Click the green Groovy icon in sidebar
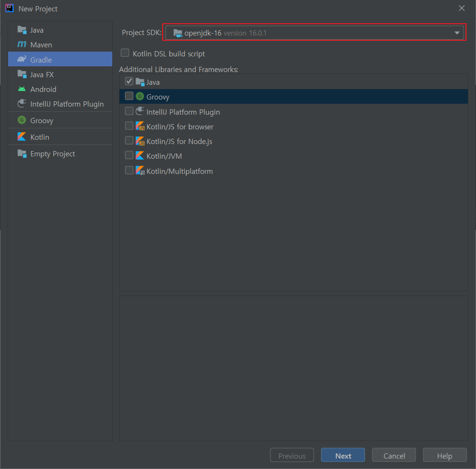The width and height of the screenshot is (476, 469). pyautogui.click(x=22, y=120)
